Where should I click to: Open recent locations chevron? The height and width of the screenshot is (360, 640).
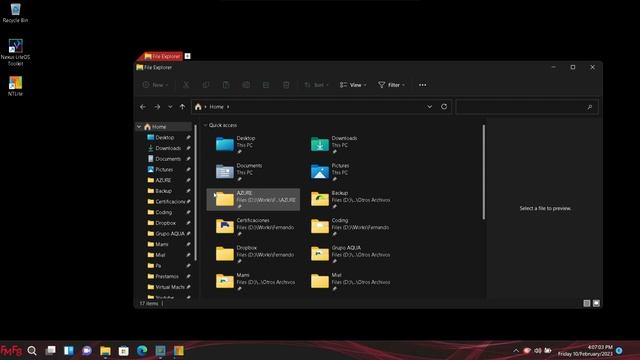(x=170, y=107)
